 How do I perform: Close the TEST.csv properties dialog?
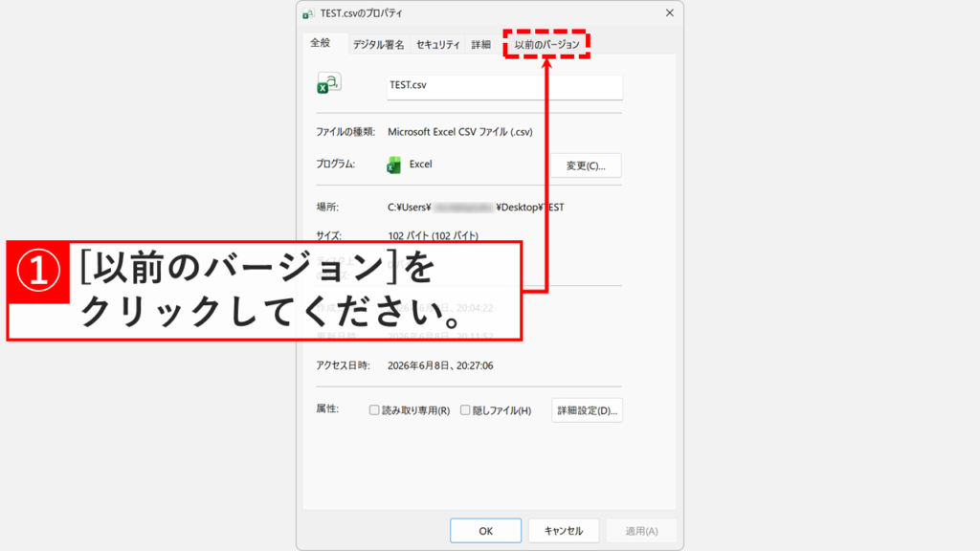[669, 12]
